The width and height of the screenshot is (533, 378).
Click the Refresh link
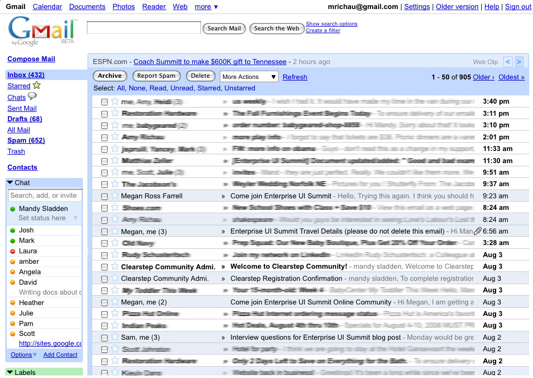(295, 77)
